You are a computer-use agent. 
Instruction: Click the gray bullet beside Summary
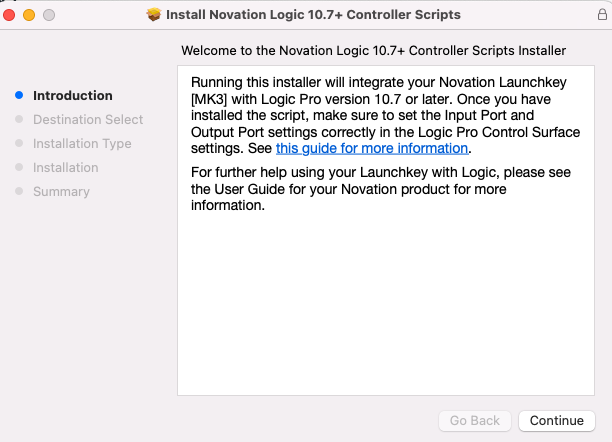[x=19, y=191]
